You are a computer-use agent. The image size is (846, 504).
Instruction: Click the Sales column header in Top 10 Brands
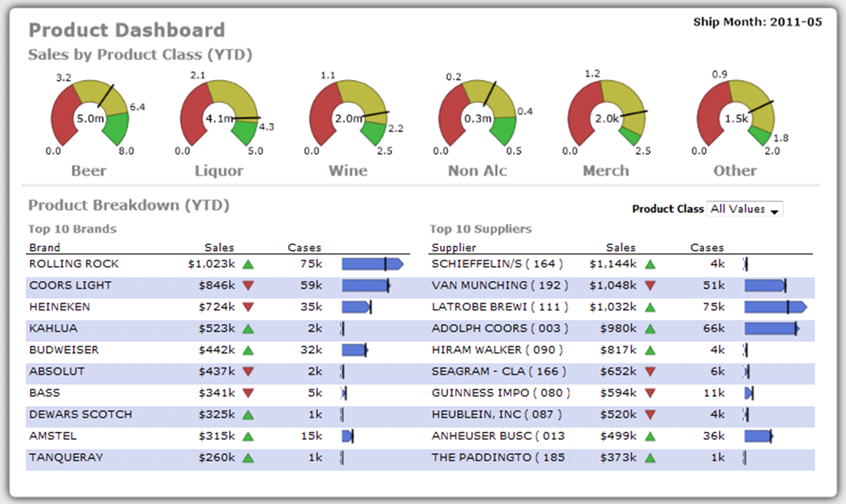219,247
